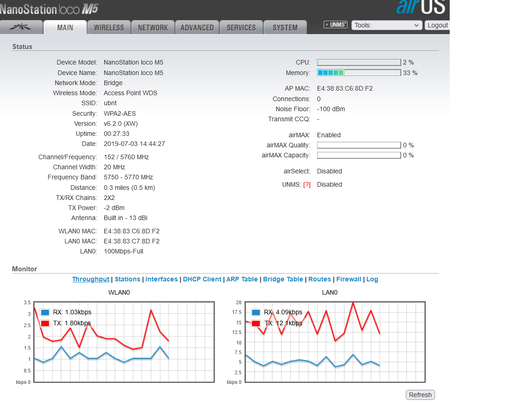Click the Refresh button
This screenshot has height=420, width=527.
pyautogui.click(x=420, y=395)
